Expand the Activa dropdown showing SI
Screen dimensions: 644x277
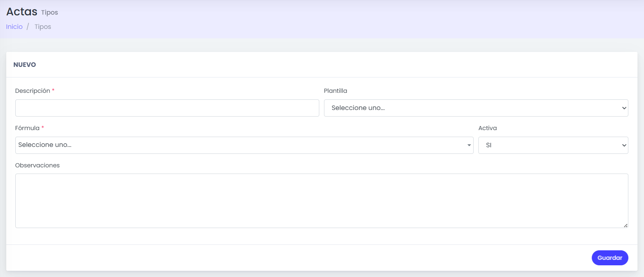tap(553, 145)
